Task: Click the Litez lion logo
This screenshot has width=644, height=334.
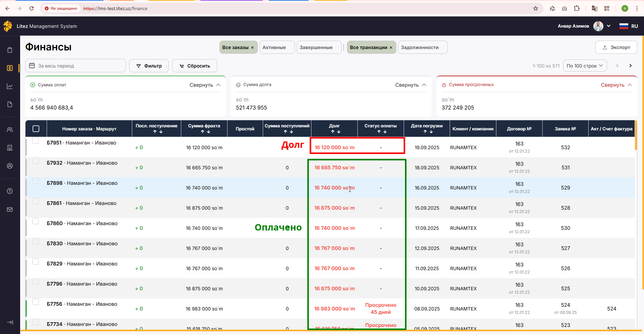Action: [8, 26]
